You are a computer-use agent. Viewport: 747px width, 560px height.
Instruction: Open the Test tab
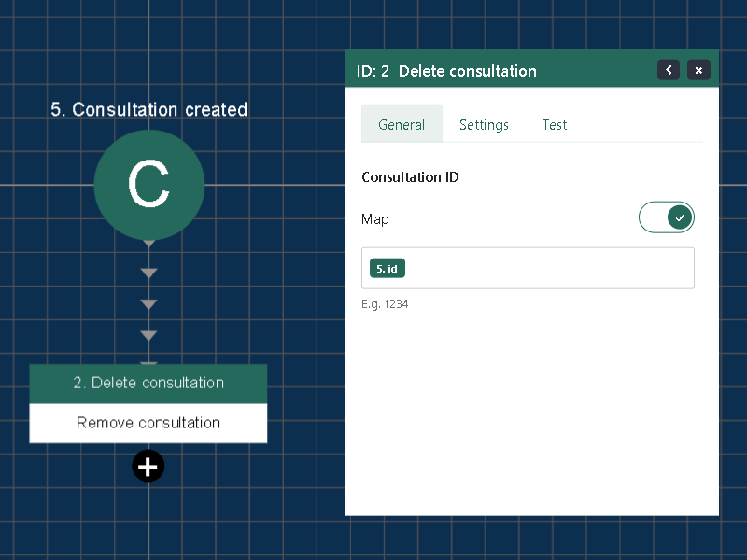(555, 124)
